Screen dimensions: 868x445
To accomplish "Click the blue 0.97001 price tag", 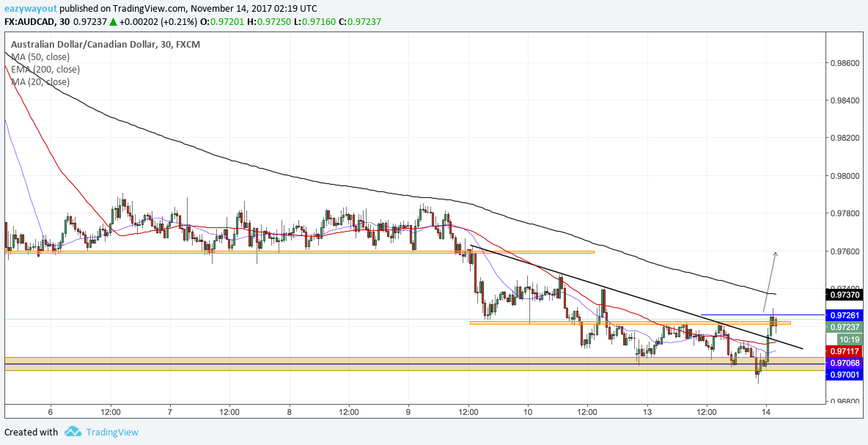I will [845, 375].
